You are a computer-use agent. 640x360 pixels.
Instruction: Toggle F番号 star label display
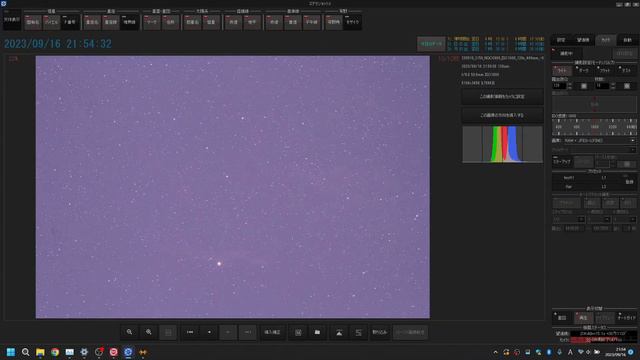(x=70, y=22)
